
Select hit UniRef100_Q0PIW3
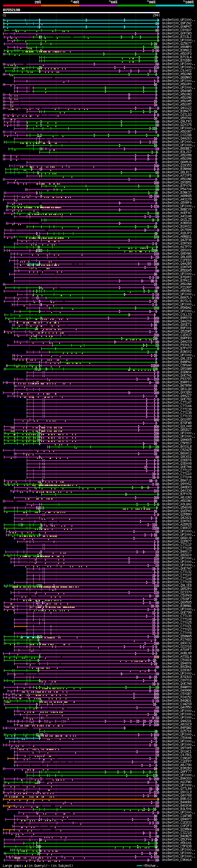[x=177, y=33]
